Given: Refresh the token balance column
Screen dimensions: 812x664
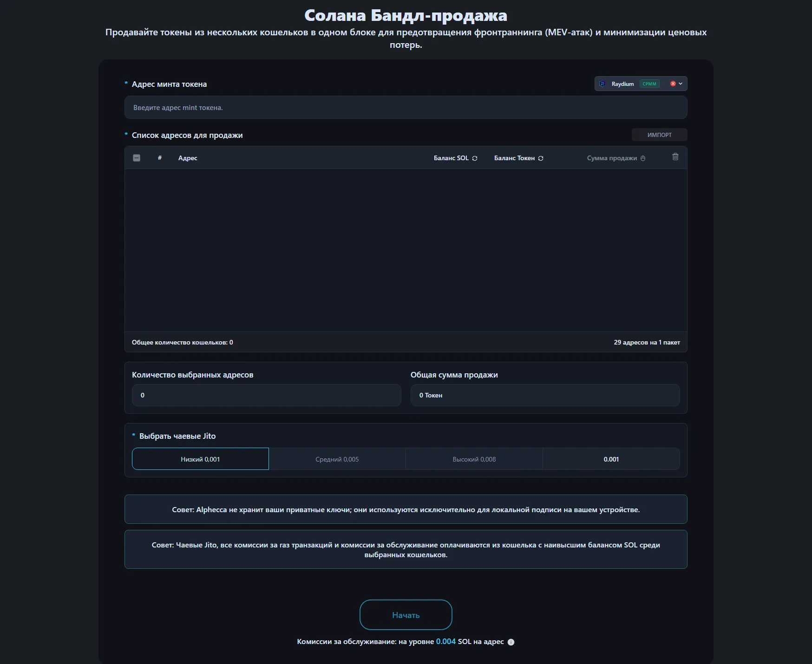Looking at the screenshot, I should tap(541, 158).
